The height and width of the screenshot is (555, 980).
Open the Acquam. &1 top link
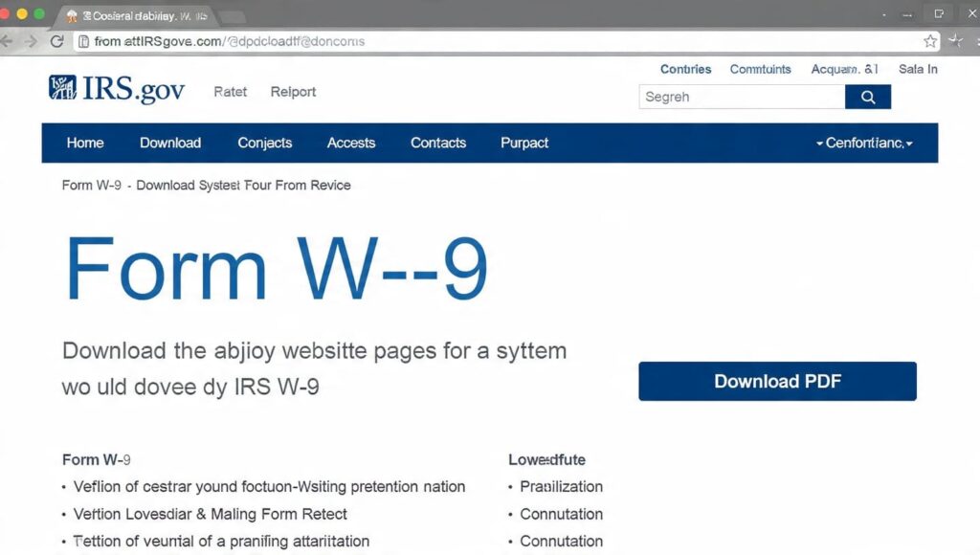pyautogui.click(x=844, y=69)
